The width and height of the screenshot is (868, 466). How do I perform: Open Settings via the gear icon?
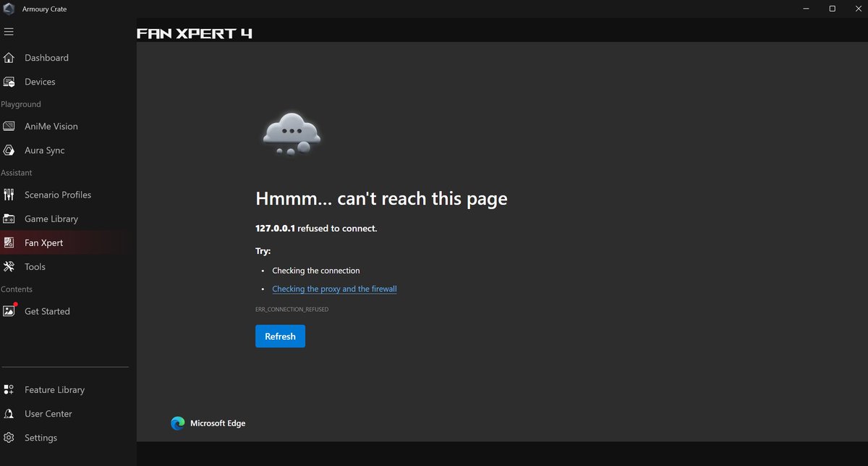[x=9, y=437]
